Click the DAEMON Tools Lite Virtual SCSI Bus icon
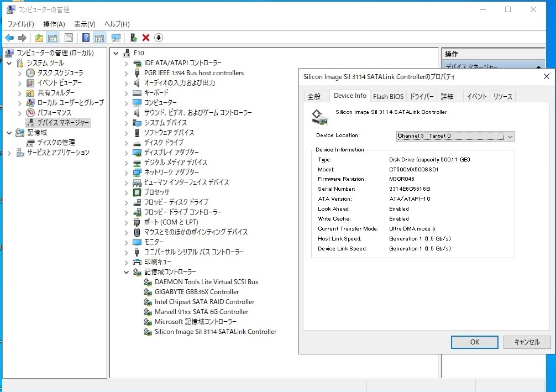 tap(148, 282)
